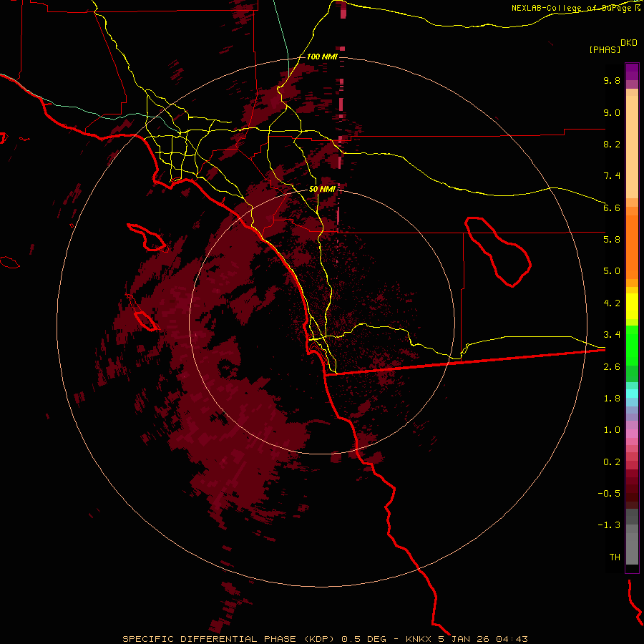Click the 6.6 legend value

point(612,208)
